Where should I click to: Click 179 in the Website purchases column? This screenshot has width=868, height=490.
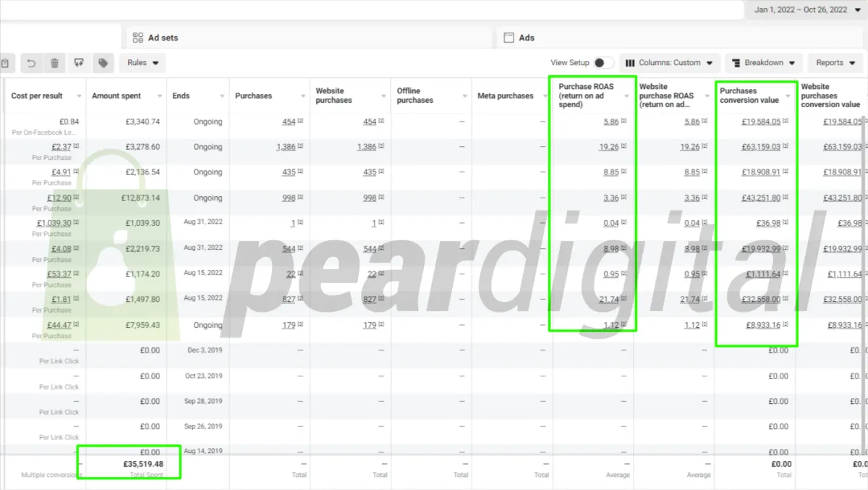[370, 325]
